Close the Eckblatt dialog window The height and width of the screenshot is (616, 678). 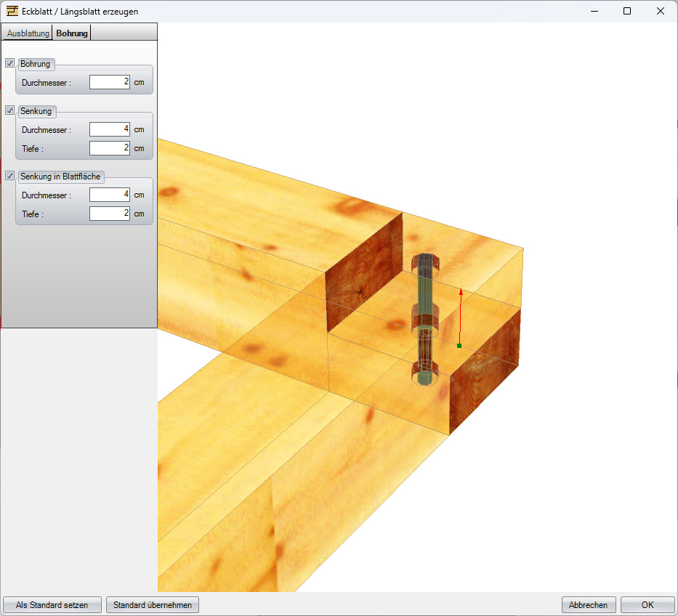click(661, 11)
